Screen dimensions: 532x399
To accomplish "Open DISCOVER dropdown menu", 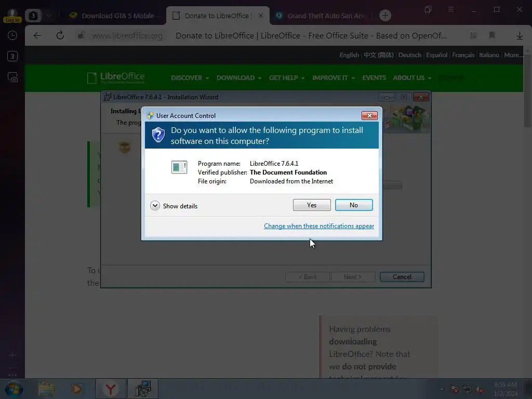I will click(x=190, y=78).
